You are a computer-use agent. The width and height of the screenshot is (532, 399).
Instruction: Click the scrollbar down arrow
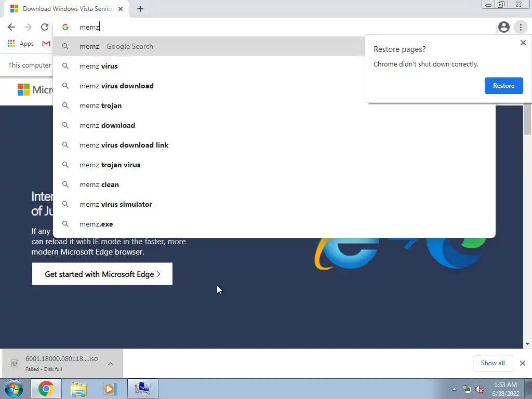[x=527, y=344]
